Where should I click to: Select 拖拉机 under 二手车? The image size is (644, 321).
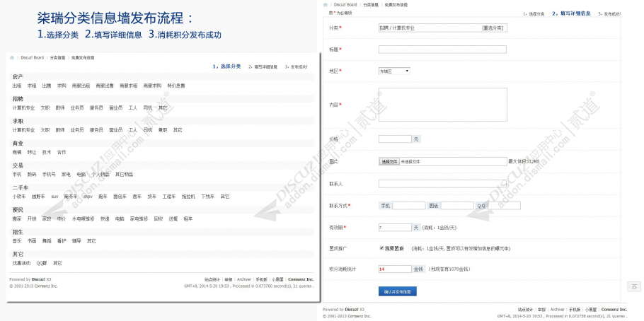click(x=188, y=197)
